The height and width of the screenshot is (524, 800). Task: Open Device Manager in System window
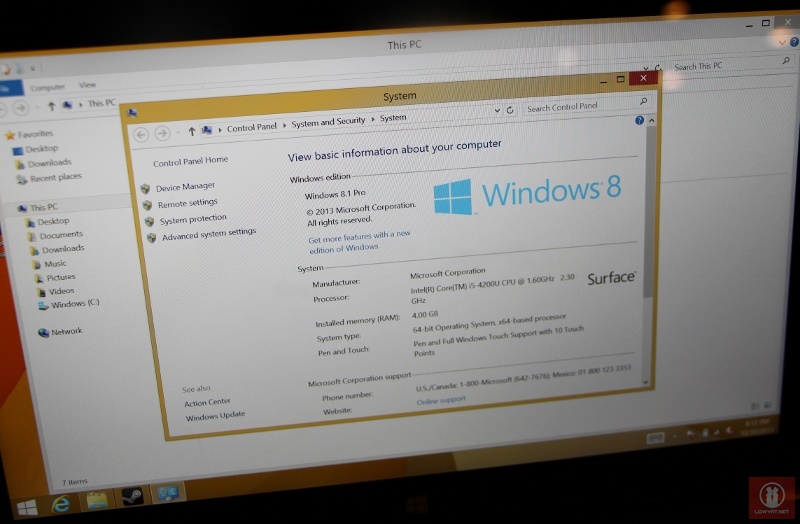185,187
